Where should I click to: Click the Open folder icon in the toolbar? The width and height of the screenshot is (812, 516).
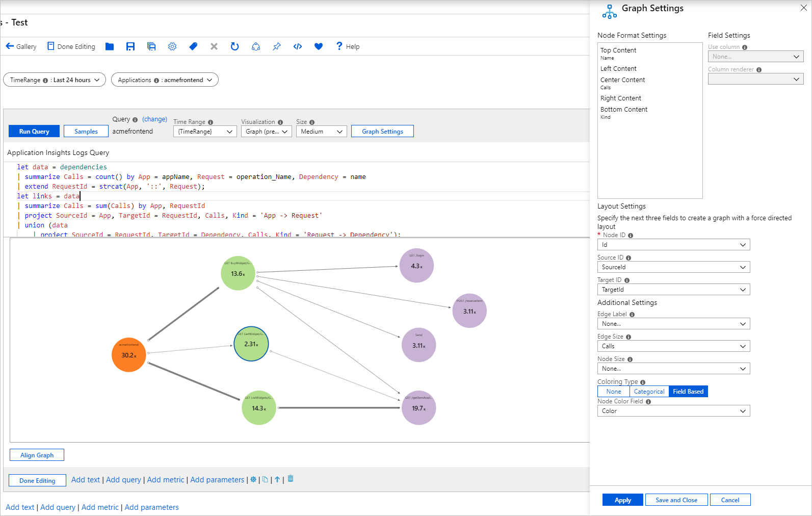pos(110,46)
